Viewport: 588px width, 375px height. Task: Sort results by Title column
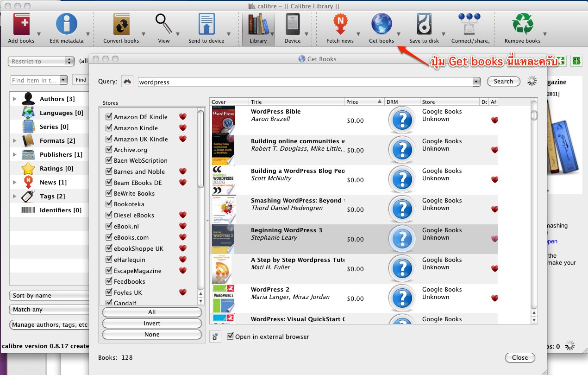pyautogui.click(x=296, y=102)
